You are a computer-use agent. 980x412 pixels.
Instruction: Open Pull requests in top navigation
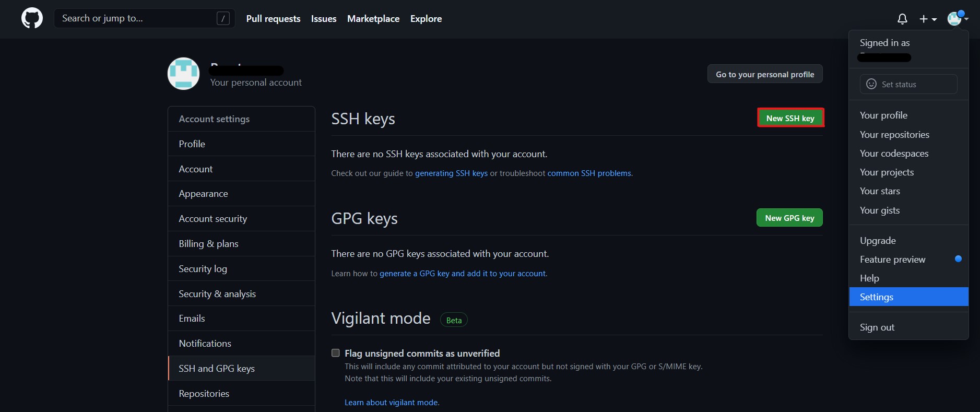[273, 19]
